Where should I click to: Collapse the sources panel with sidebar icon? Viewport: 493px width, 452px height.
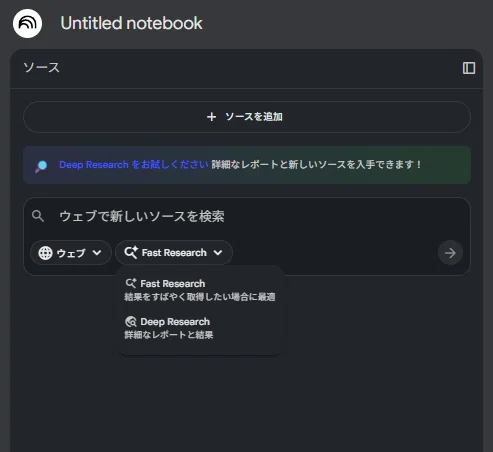click(469, 68)
